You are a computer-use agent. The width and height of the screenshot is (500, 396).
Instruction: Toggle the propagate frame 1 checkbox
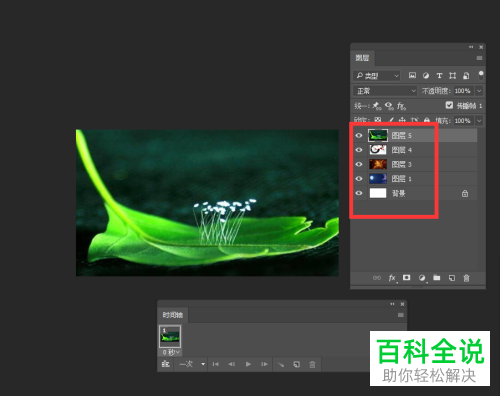tap(449, 105)
